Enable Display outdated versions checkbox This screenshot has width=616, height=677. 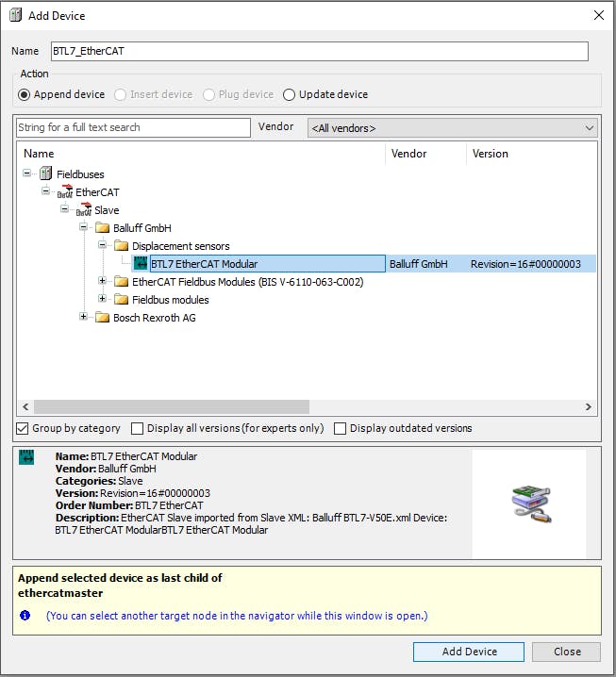coord(340,428)
